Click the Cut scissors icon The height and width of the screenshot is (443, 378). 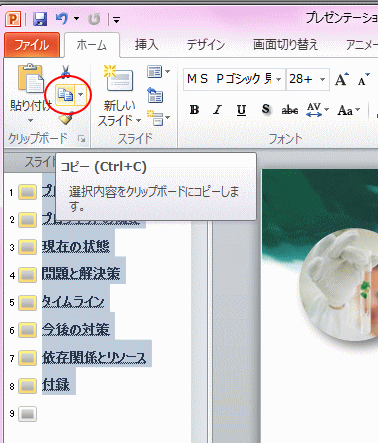pos(66,71)
